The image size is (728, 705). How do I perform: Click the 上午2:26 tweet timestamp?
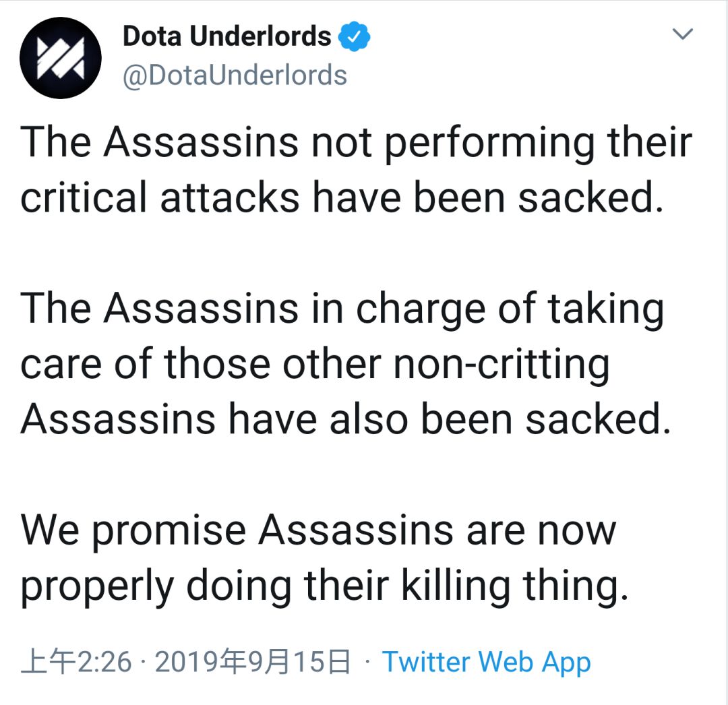pyautogui.click(x=76, y=662)
